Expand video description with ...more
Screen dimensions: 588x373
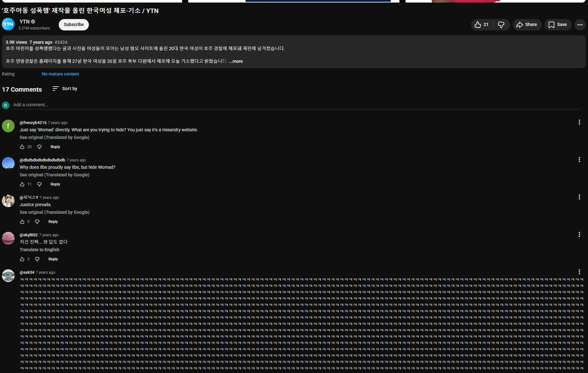click(236, 61)
